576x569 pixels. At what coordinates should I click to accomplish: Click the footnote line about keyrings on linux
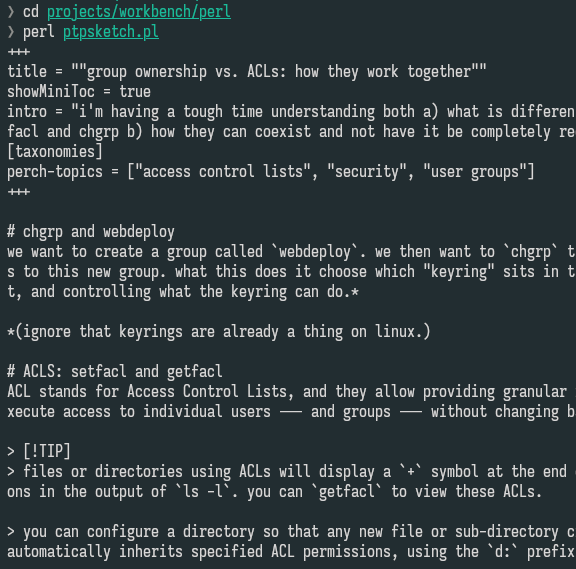click(219, 332)
